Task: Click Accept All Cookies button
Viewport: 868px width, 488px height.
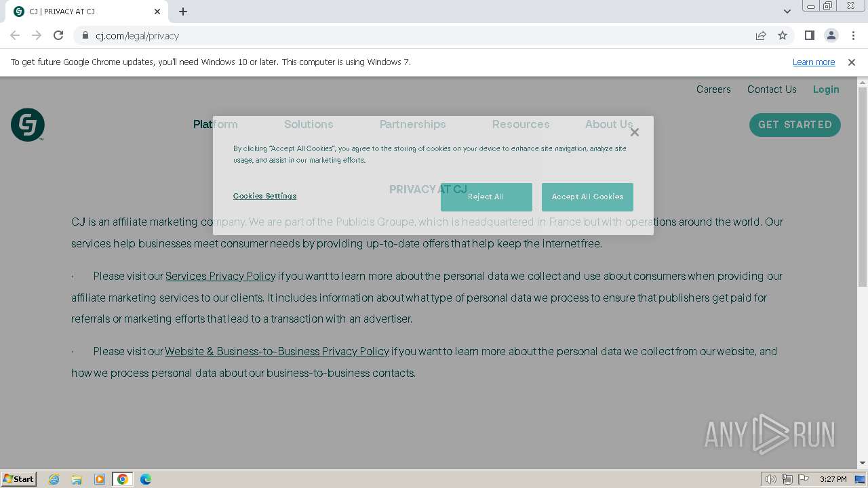Action: [587, 197]
